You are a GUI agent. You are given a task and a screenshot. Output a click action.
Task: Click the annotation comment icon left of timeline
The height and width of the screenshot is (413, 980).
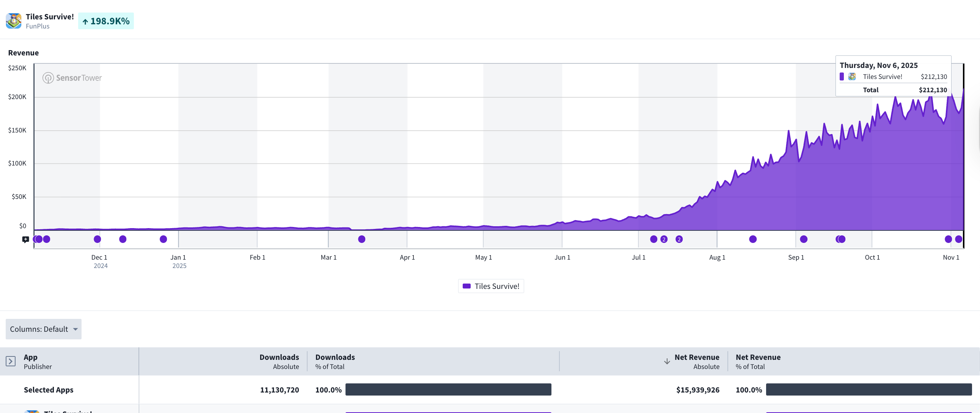[25, 240]
